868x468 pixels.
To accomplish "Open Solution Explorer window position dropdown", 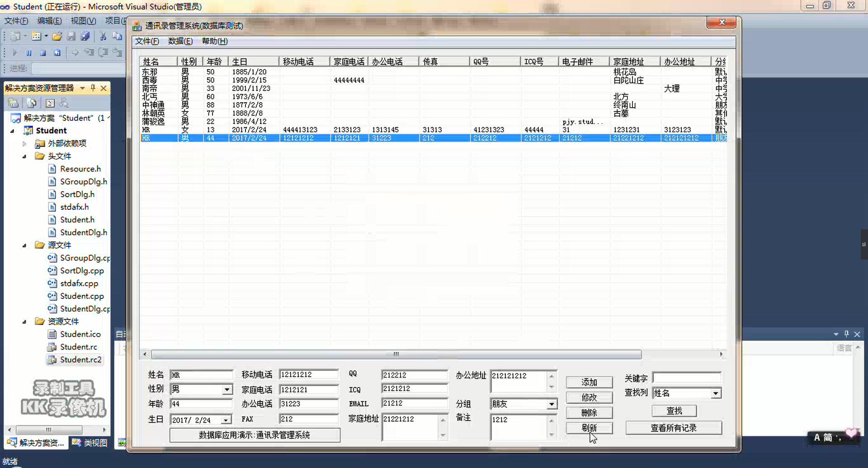I will [x=82, y=88].
